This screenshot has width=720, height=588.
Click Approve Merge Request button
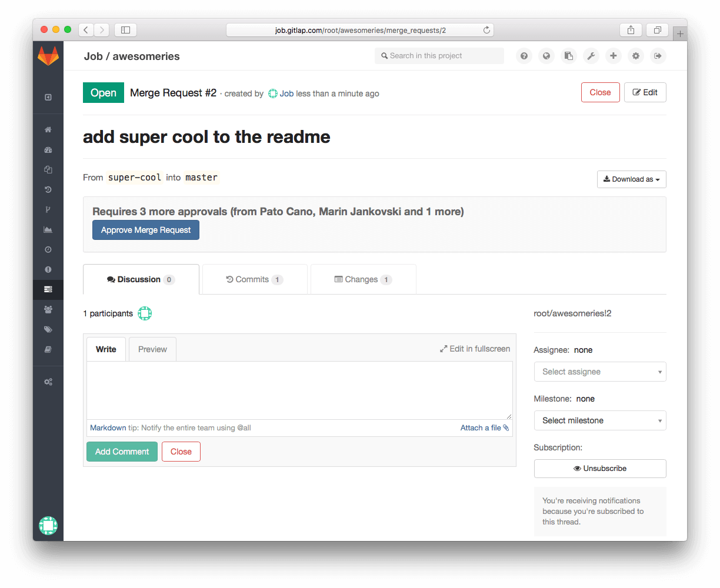click(146, 230)
